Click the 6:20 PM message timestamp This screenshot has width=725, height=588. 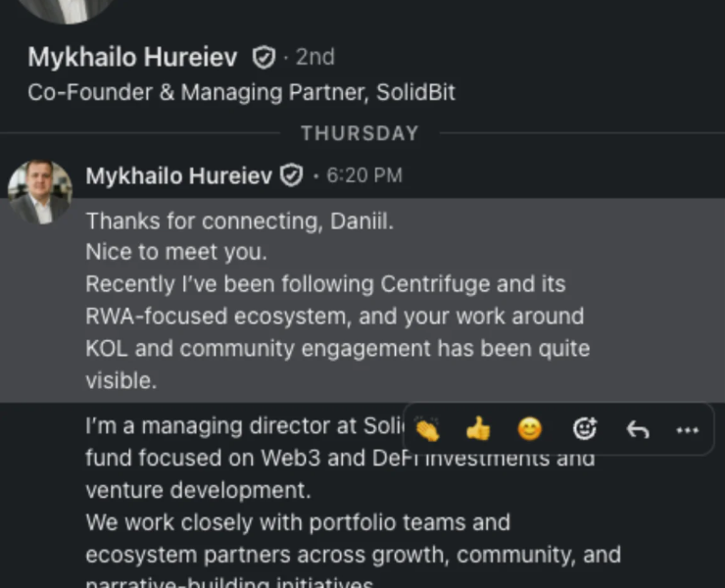pos(364,176)
